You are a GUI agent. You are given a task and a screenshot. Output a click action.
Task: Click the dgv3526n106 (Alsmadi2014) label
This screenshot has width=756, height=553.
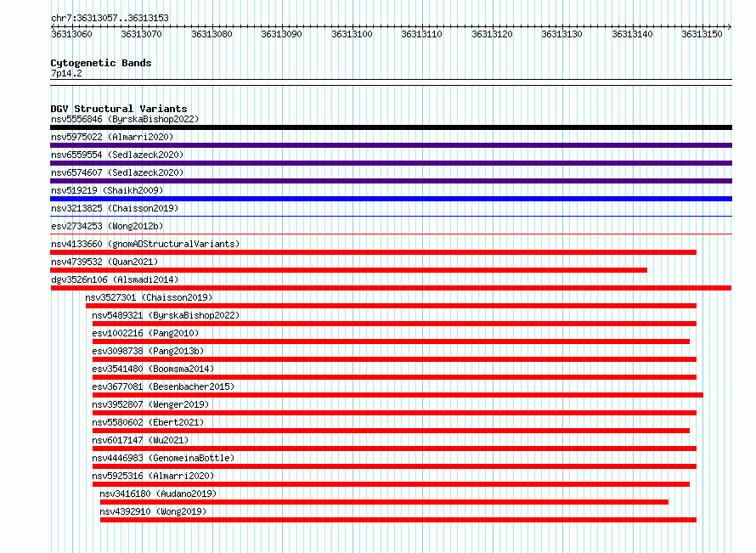click(x=115, y=279)
